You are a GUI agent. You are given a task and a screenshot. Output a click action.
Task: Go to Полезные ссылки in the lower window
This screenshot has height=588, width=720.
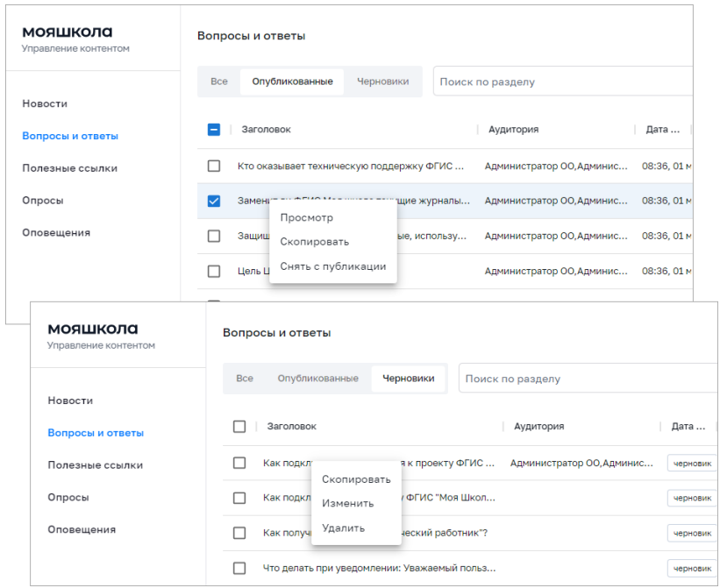tap(96, 465)
